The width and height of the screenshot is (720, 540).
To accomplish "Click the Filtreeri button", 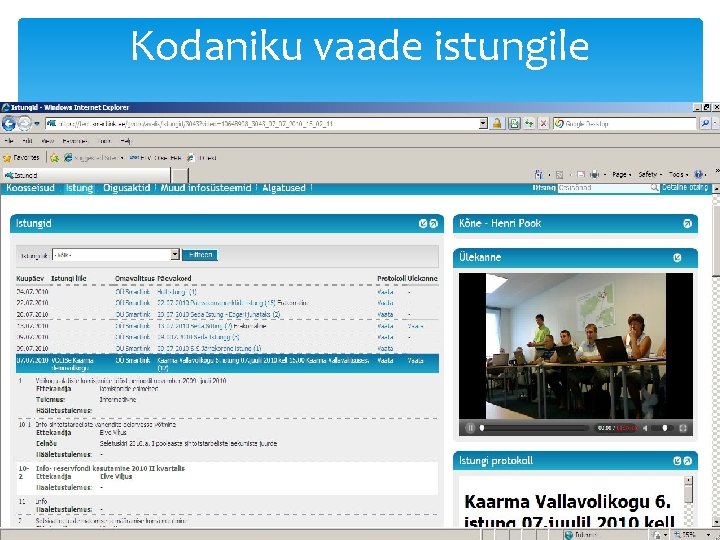I will coord(200,255).
